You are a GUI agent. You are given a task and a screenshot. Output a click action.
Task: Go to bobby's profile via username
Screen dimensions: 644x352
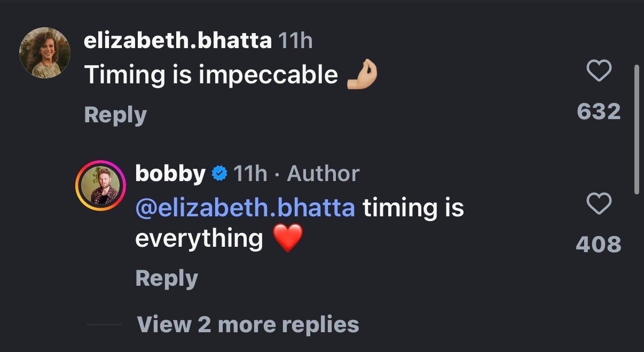pyautogui.click(x=170, y=174)
